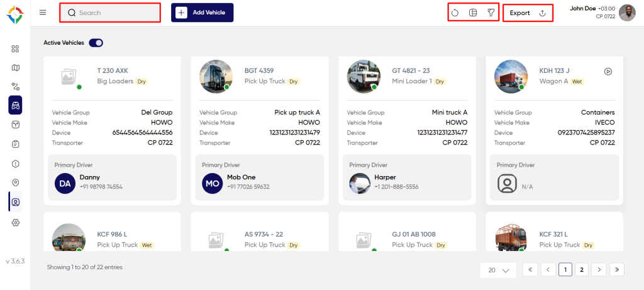The height and width of the screenshot is (290, 644).
Task: Open the dashboard grid icon in sidebar
Action: tap(15, 49)
